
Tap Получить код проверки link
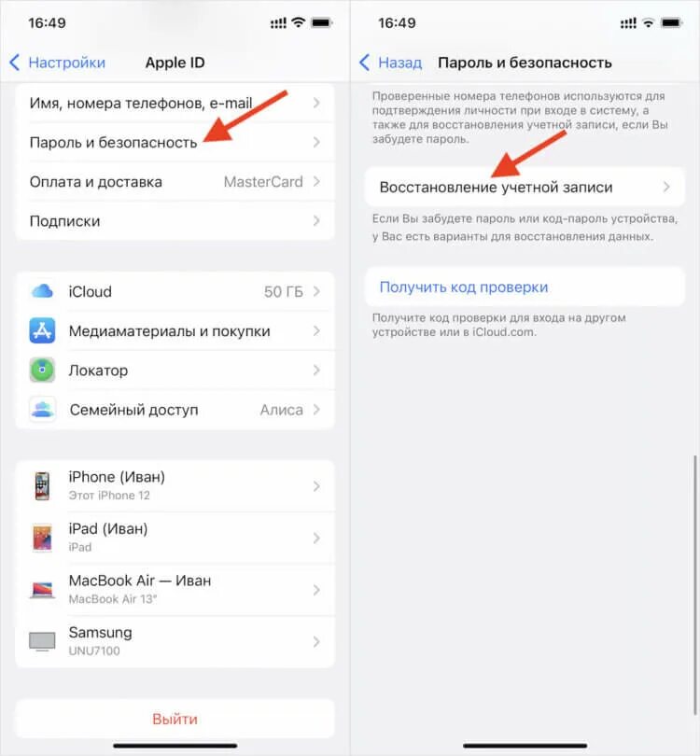[464, 287]
